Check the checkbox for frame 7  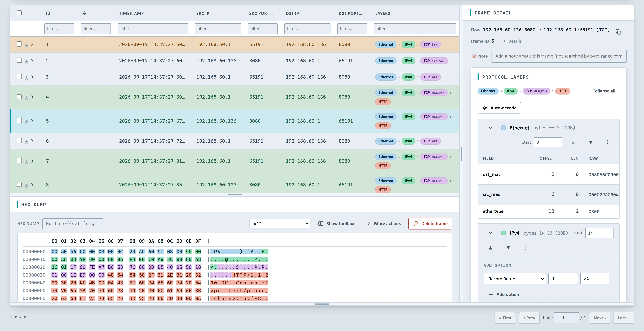click(19, 160)
